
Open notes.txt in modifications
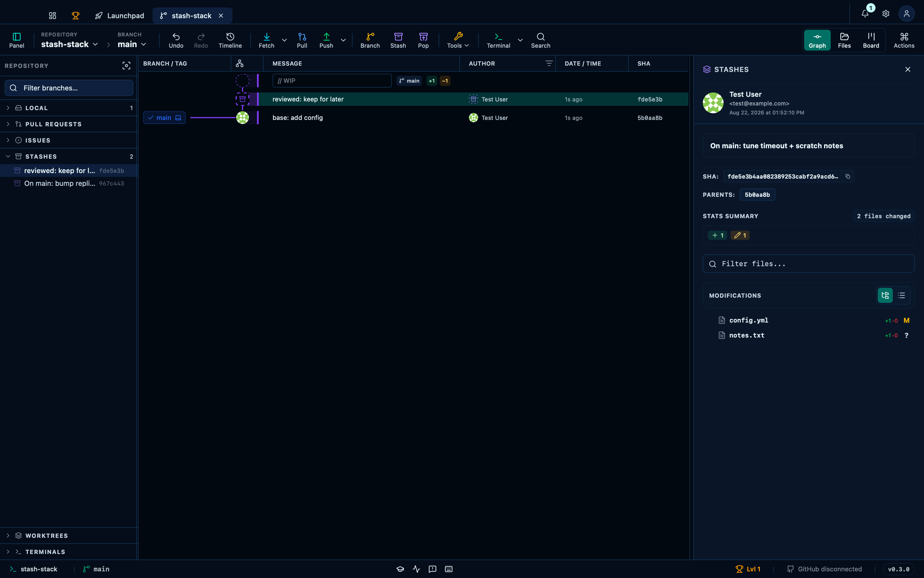808,335
